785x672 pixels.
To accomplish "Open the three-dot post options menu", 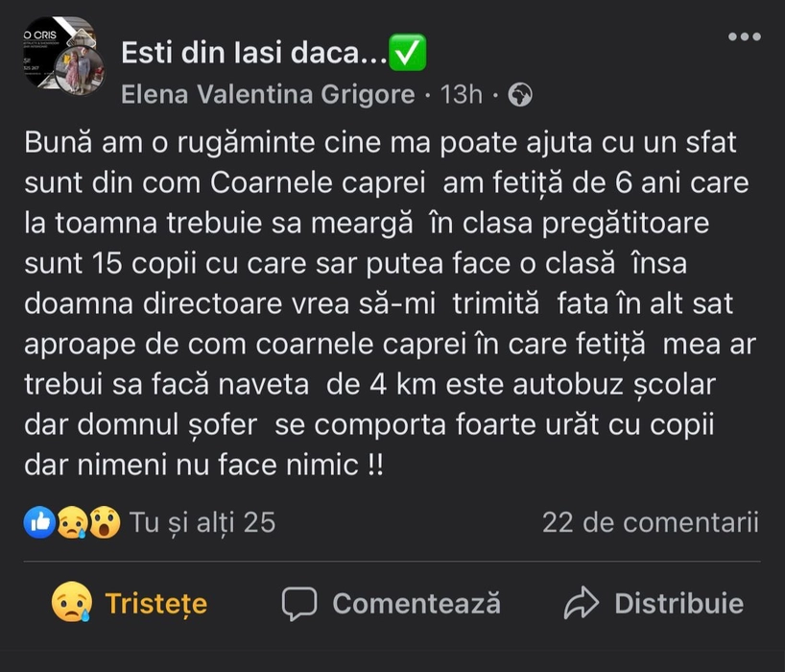I will tap(744, 37).
